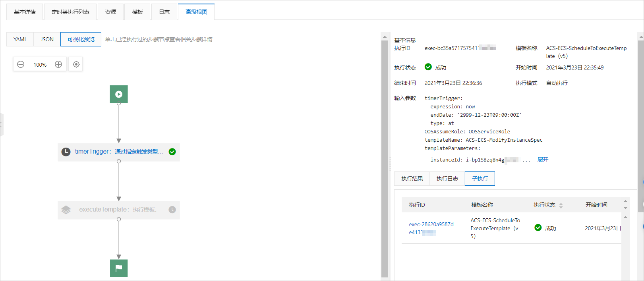Viewport: 644px width, 281px height.
Task: Click the zoom out minus icon
Action: pos(21,64)
